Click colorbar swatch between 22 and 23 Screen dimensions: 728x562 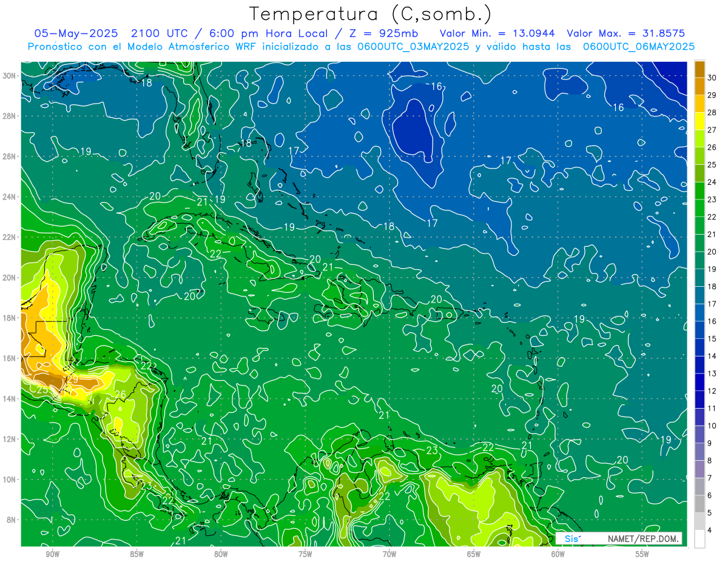tap(699, 208)
